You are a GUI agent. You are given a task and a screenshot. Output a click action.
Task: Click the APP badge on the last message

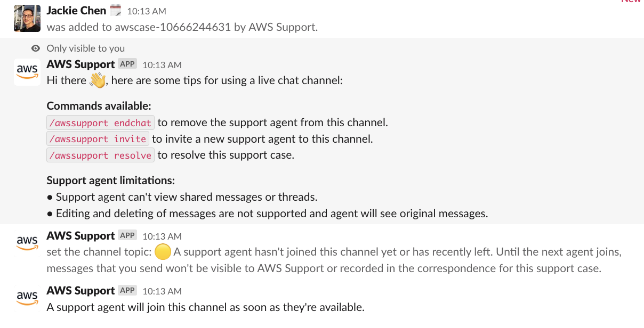point(127,290)
